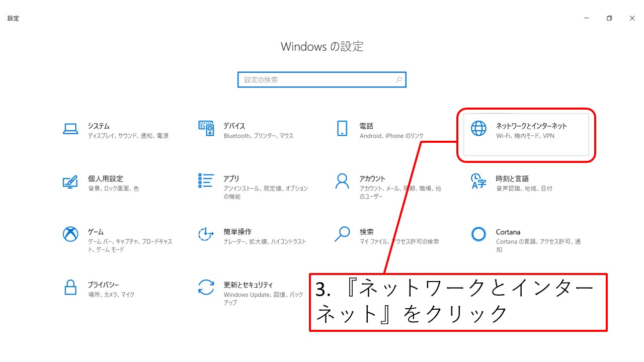Open the 更新とセキュリティ text label

(248, 285)
